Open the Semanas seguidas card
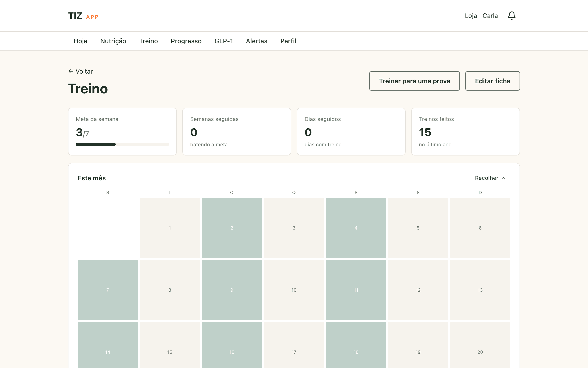Viewport: 588px width, 368px height. coord(237,131)
